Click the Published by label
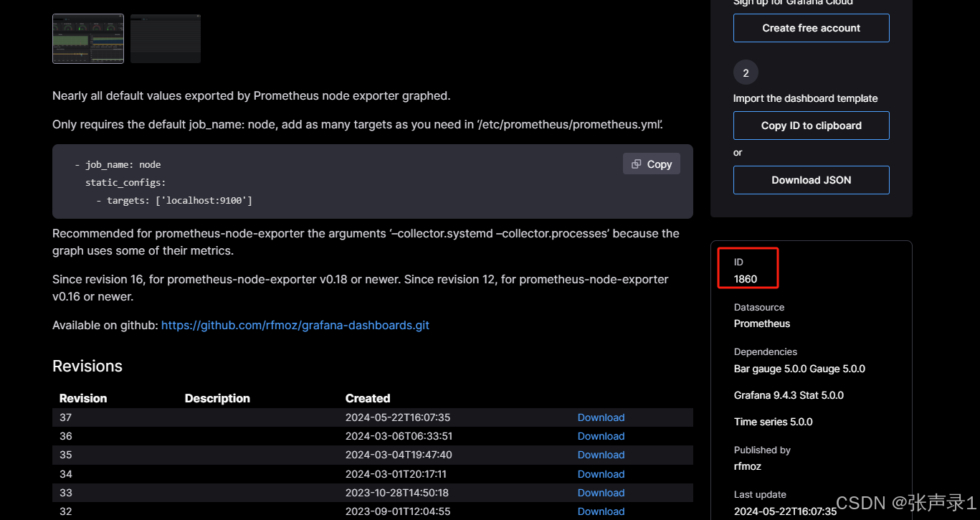 (x=762, y=450)
